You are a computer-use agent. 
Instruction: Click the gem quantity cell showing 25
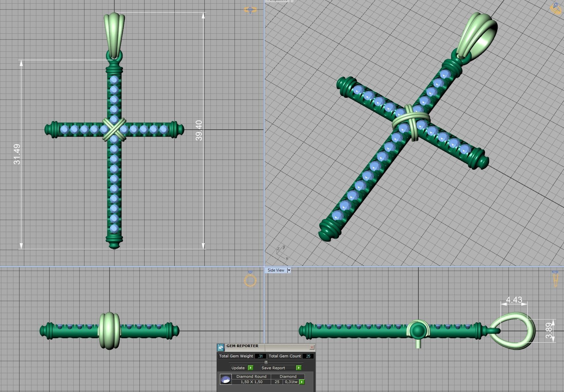pyautogui.click(x=277, y=382)
